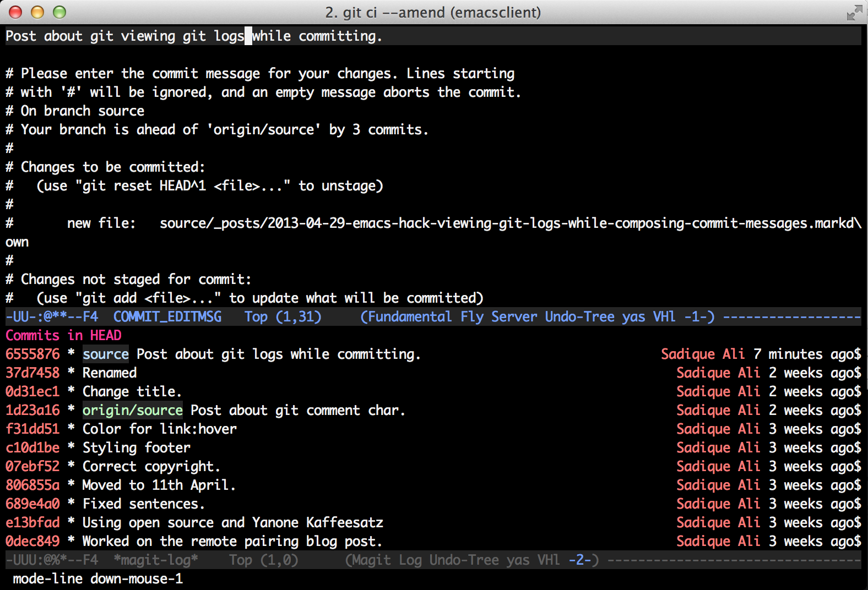This screenshot has height=590, width=868.
Task: Click '-UUU:@%*--F4' status in lower mode line
Action: (x=52, y=560)
